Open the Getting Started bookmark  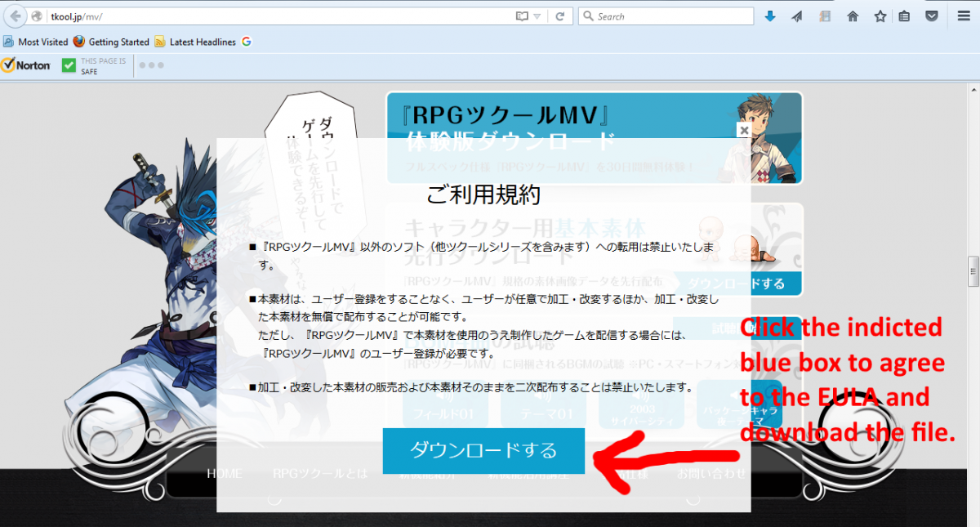pyautogui.click(x=111, y=42)
